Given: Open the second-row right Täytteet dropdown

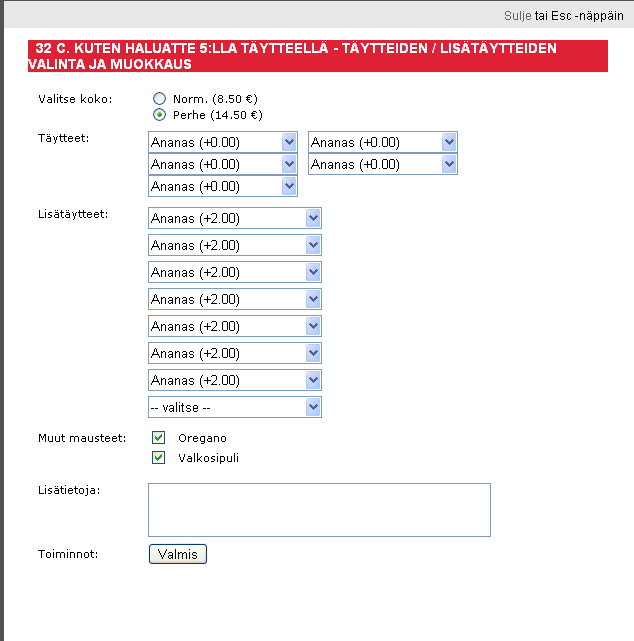Looking at the screenshot, I should [x=383, y=164].
